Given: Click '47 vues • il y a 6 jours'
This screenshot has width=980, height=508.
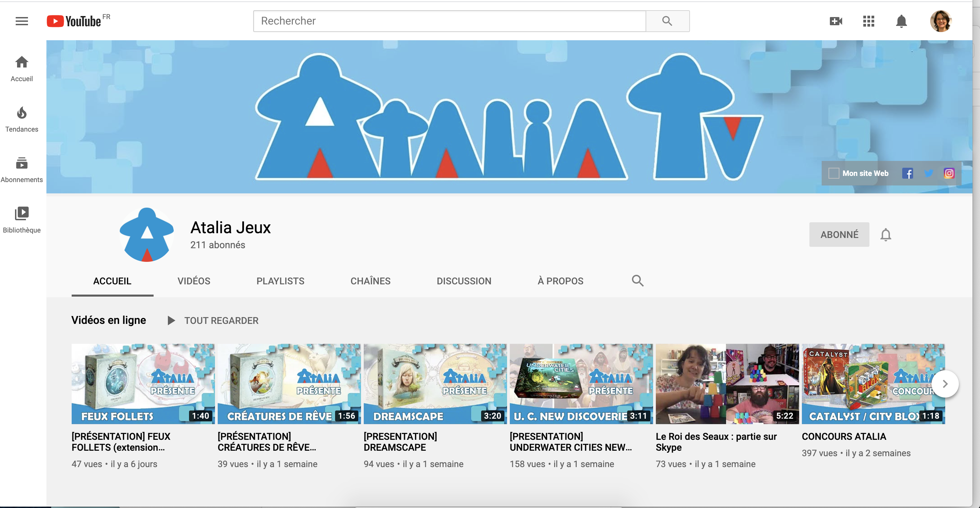Looking at the screenshot, I should click(x=114, y=464).
